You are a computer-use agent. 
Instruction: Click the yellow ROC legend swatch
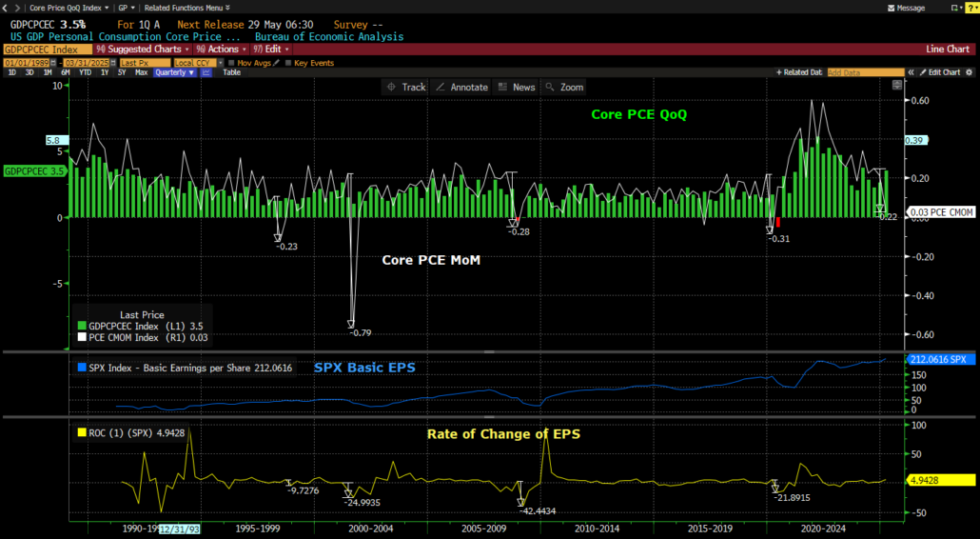[82, 432]
